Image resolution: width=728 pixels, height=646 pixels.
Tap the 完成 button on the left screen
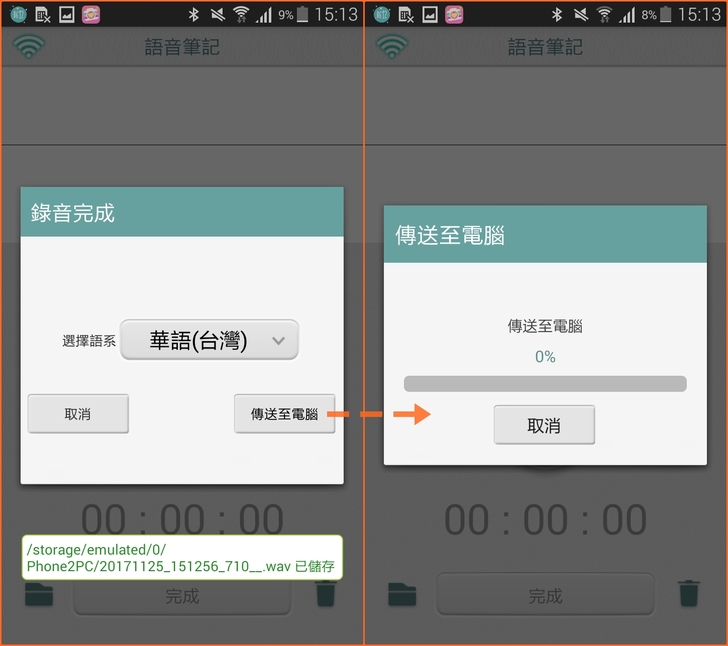pyautogui.click(x=182, y=595)
